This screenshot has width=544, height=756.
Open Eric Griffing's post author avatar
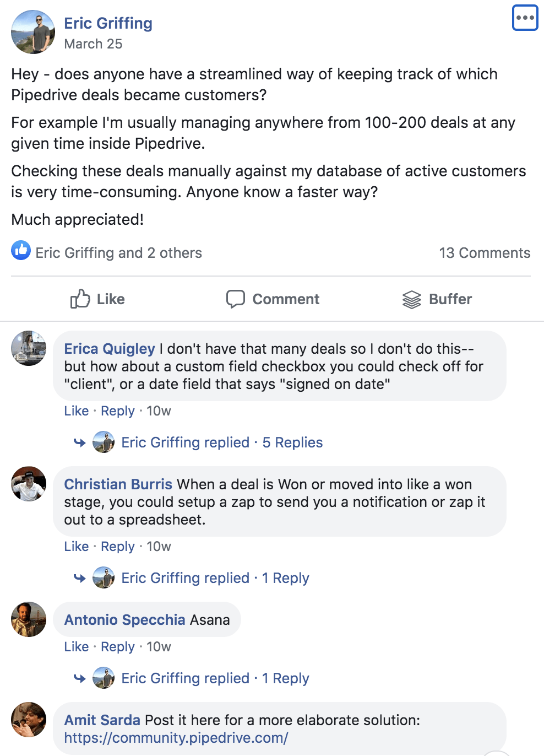[33, 32]
